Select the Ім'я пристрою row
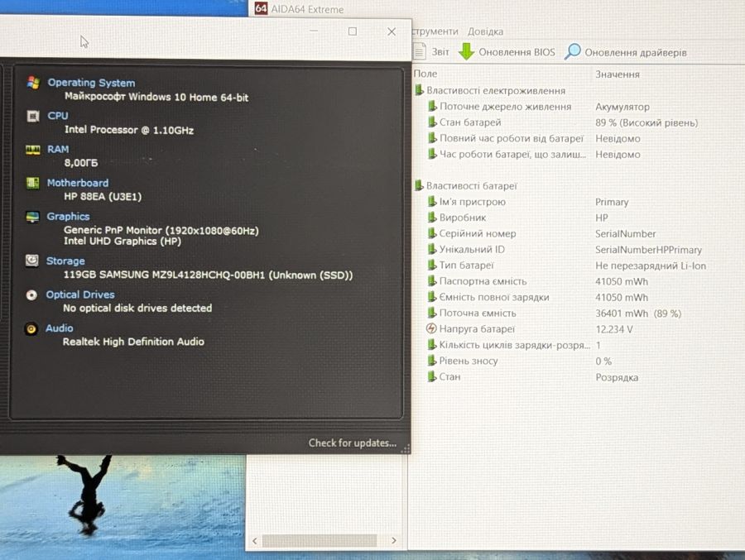This screenshot has width=745, height=560. tap(528, 202)
